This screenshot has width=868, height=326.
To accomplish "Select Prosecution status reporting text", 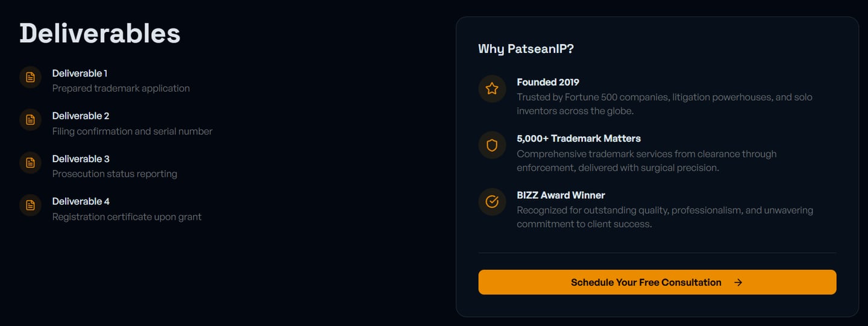I will [x=115, y=174].
